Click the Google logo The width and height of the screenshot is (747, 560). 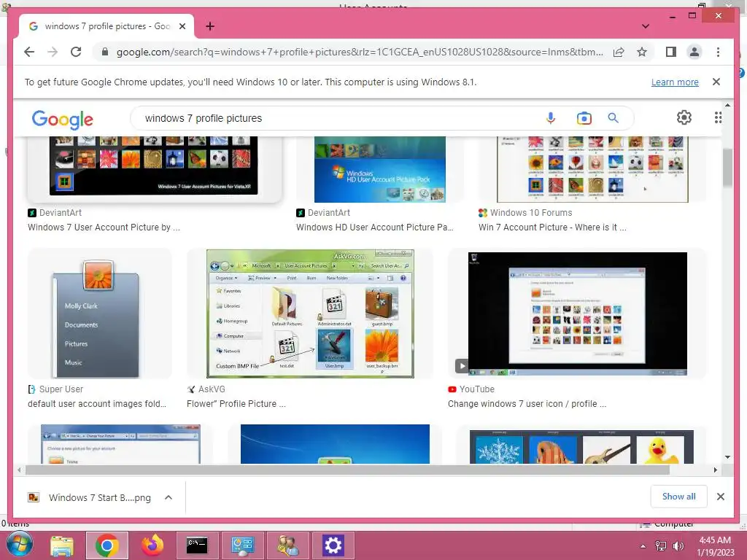pos(63,120)
